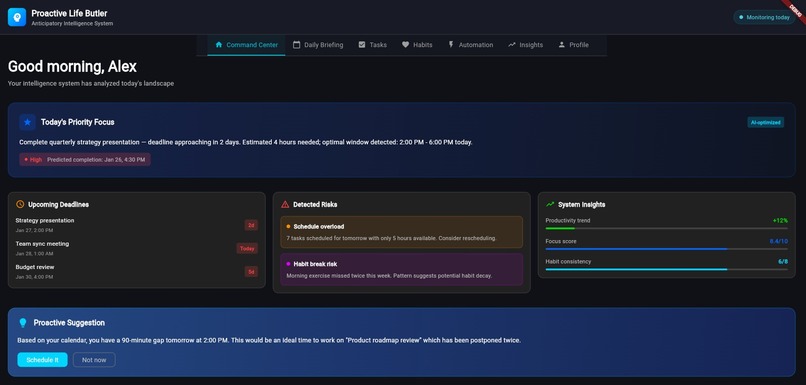Click the Predicted completion: Jan 26 text

point(96,160)
